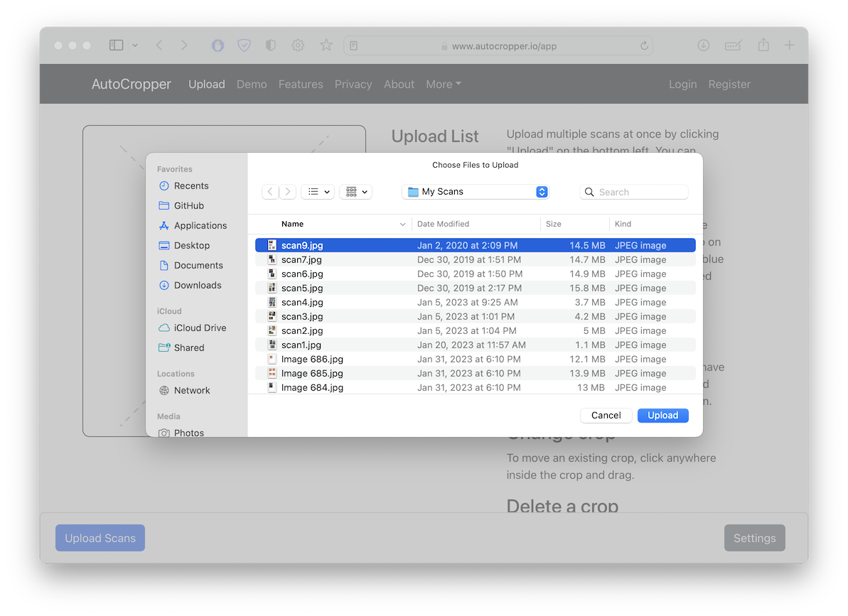The width and height of the screenshot is (848, 616).
Task: Open the My Scans folder path popup
Action: 476,192
